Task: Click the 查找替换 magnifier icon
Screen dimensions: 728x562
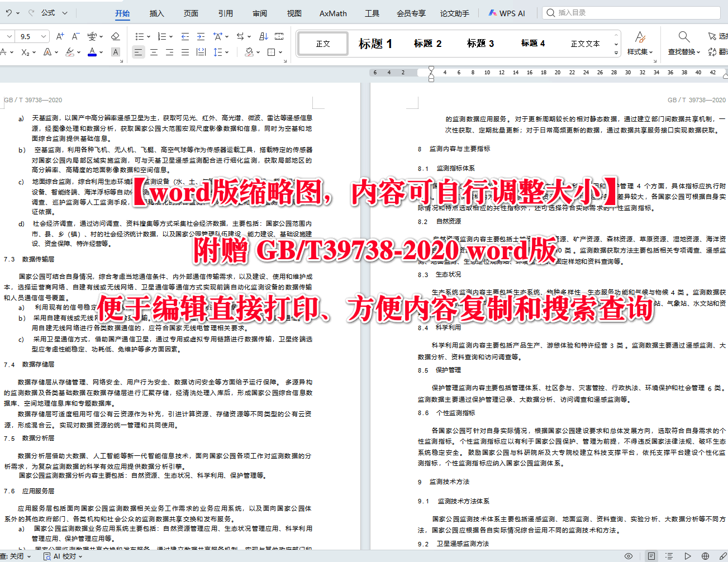Action: point(683,36)
